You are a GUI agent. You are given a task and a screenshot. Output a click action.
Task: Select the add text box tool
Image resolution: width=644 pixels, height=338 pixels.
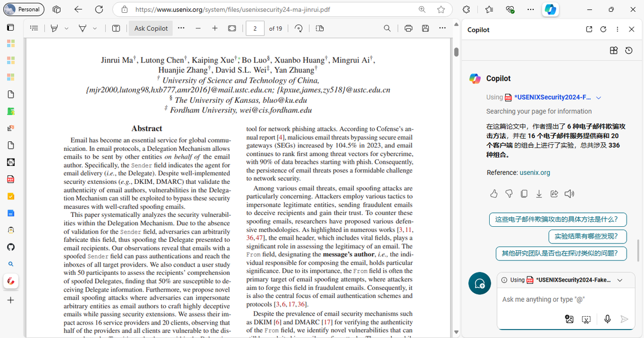pos(116,28)
